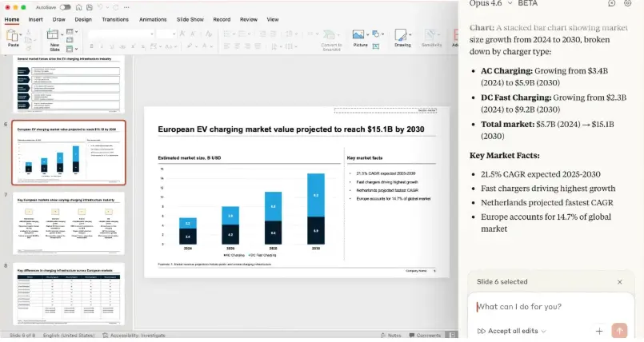The height and width of the screenshot is (342, 644).
Task: Insert a New Slide
Action: pos(54,37)
